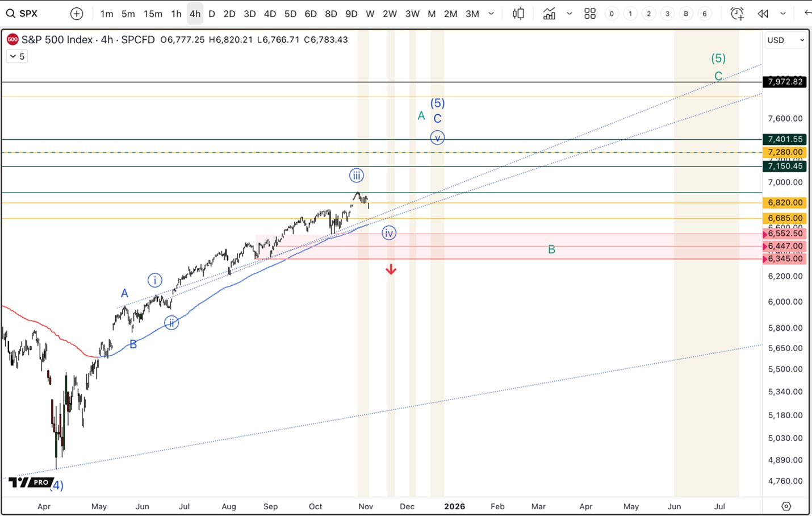Click the 7,150.45 price label
The image size is (812, 516).
tap(785, 166)
